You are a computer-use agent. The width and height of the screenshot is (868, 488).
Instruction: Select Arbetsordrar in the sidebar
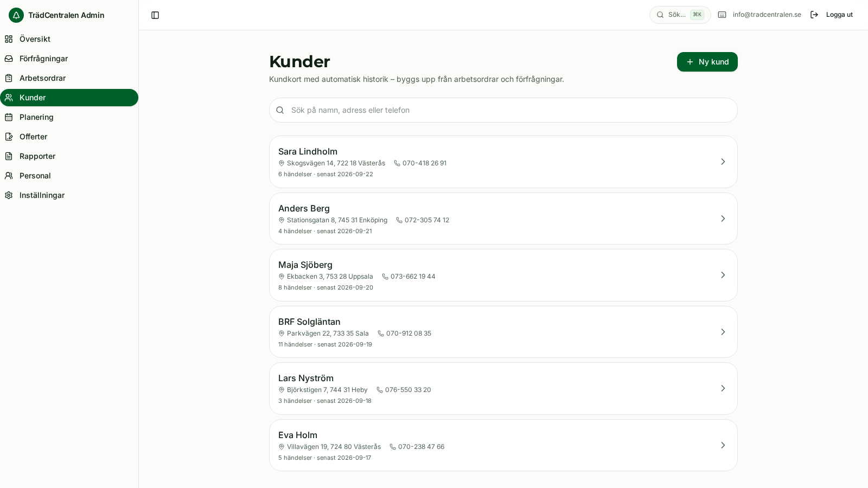click(x=69, y=78)
